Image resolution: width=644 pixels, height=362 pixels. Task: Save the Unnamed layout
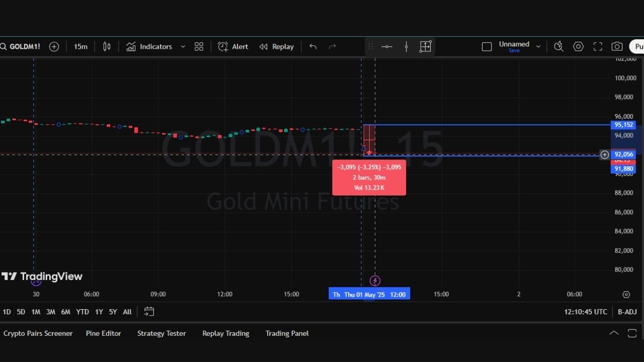click(514, 50)
